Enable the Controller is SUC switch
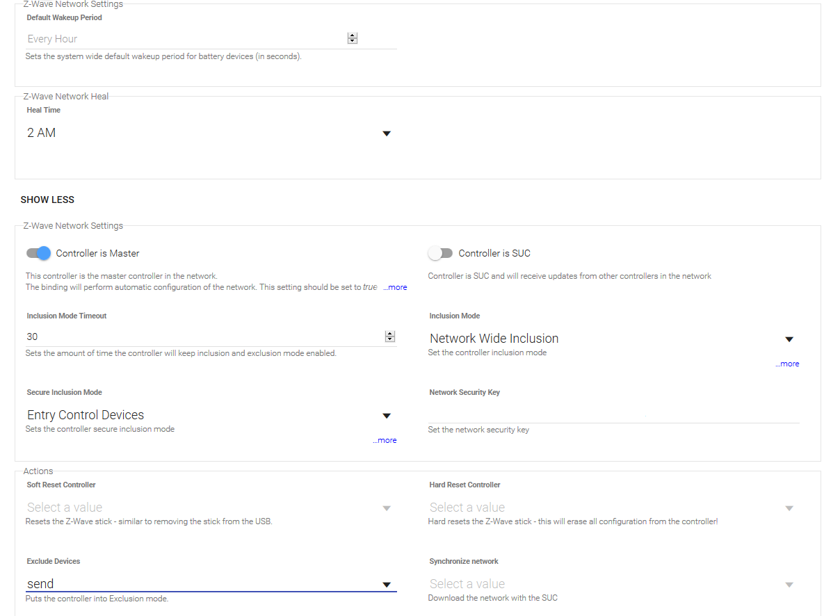This screenshot has width=840, height=616. tap(440, 253)
